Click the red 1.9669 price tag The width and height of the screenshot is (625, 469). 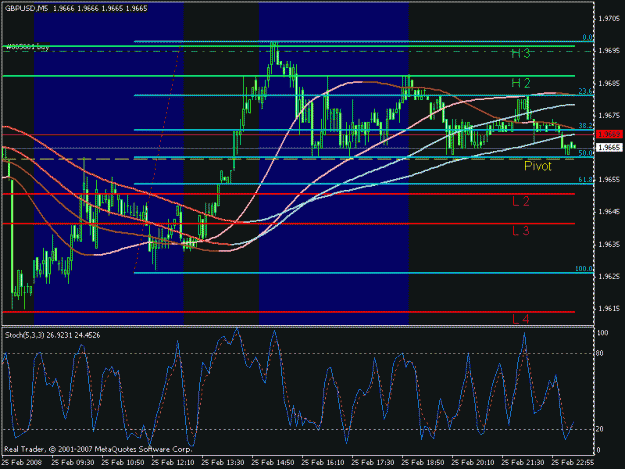pyautogui.click(x=609, y=134)
